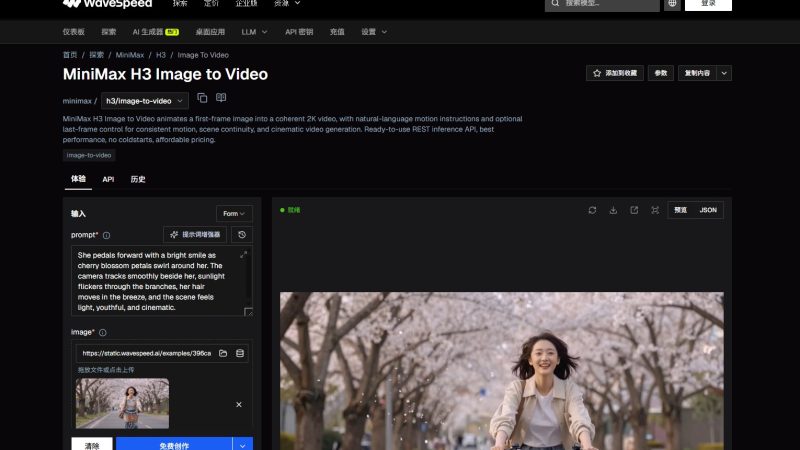Switch to the 体验 tab
This screenshot has width=800, height=450.
pos(78,179)
